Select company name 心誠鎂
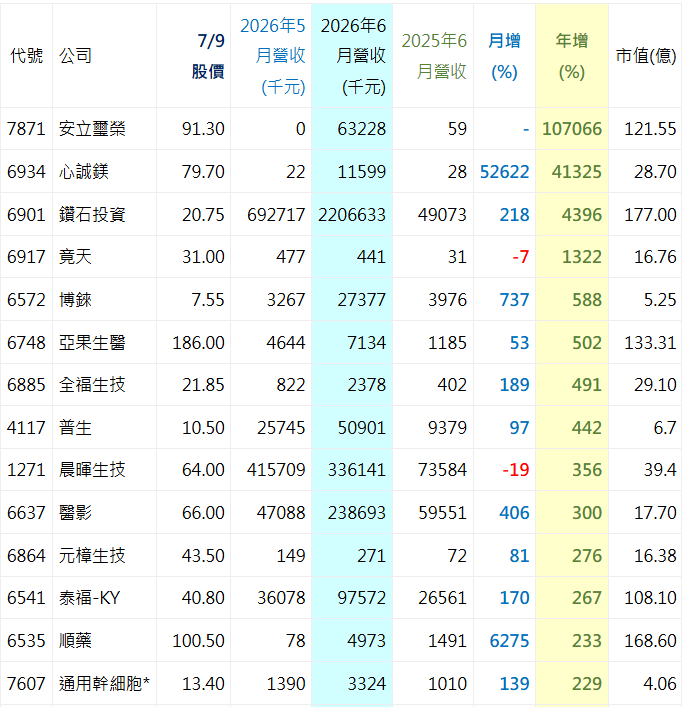 [84, 172]
